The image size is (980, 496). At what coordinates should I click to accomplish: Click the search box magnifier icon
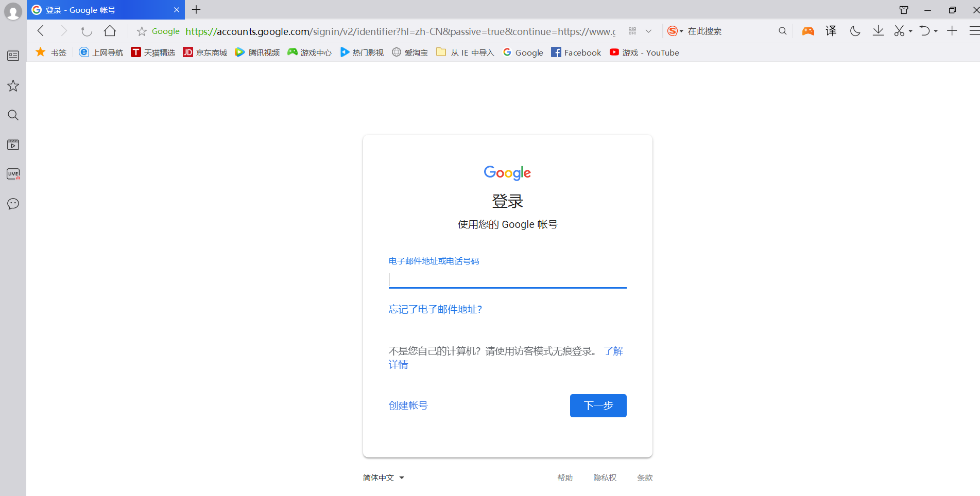coord(782,31)
